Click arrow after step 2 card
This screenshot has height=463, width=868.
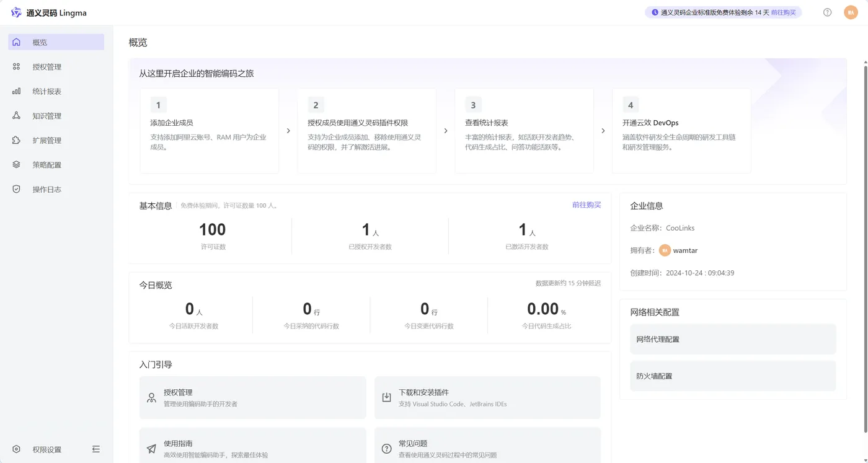446,131
